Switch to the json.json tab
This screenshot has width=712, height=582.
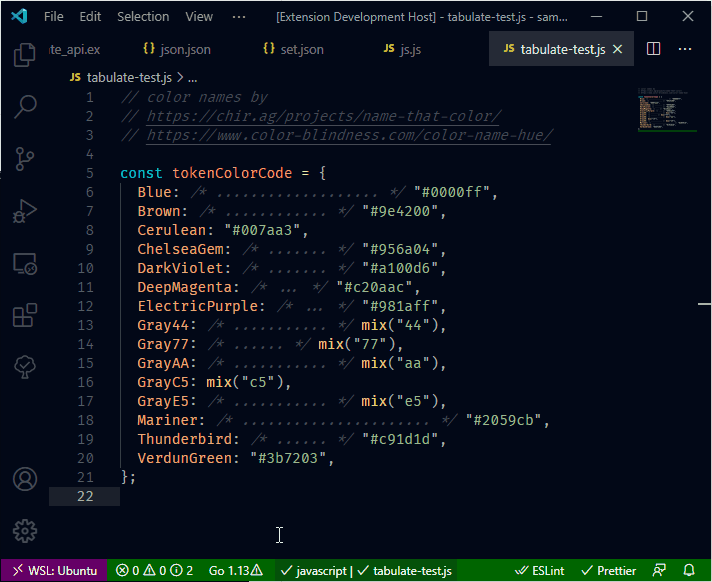click(x=177, y=49)
